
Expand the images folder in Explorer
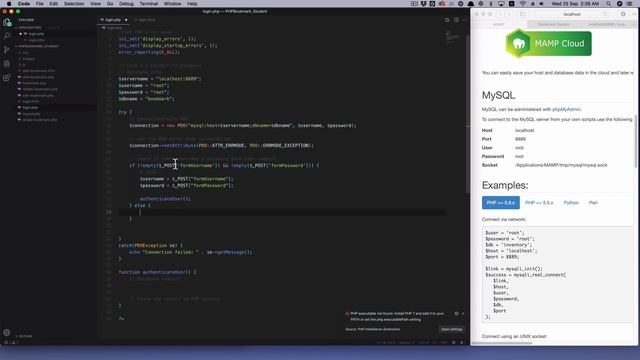(28, 59)
